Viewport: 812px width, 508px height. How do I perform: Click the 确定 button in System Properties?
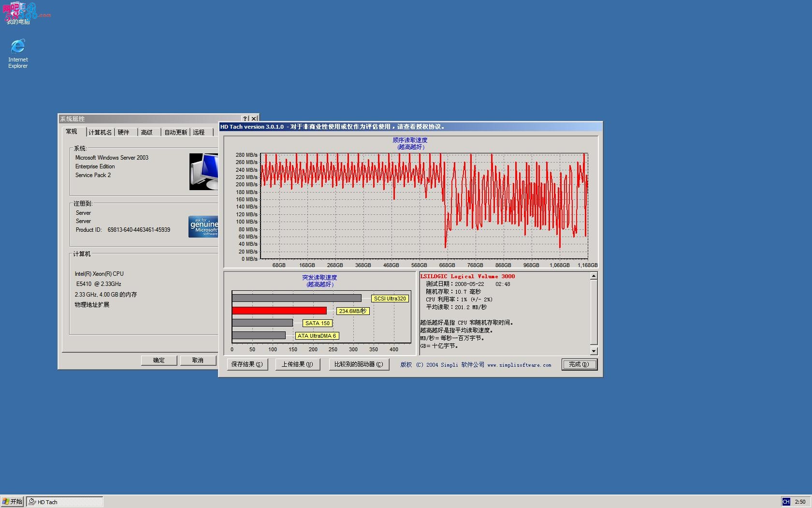(x=159, y=360)
